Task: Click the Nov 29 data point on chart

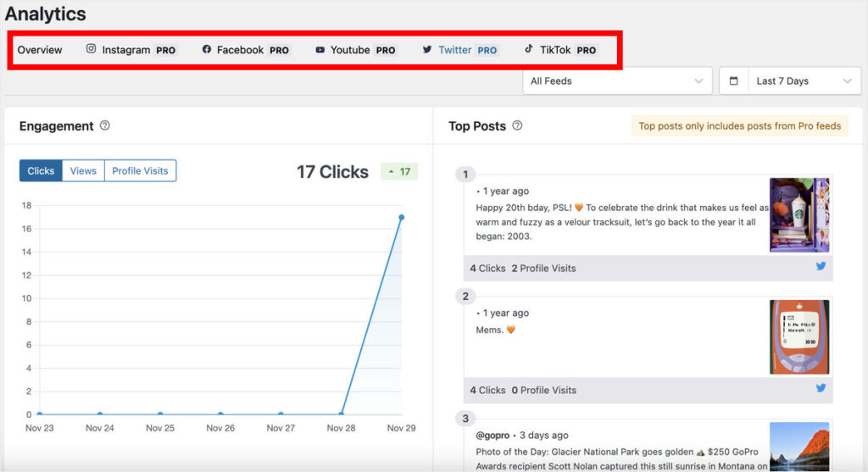Action: click(x=401, y=218)
